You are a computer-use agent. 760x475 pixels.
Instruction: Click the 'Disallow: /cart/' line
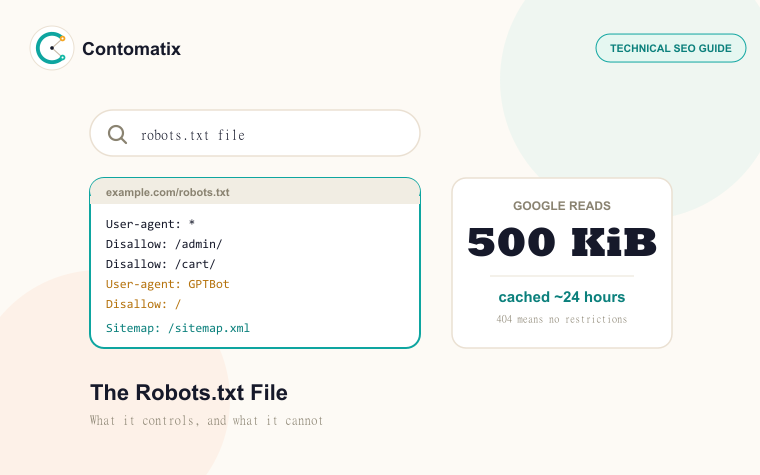click(160, 264)
